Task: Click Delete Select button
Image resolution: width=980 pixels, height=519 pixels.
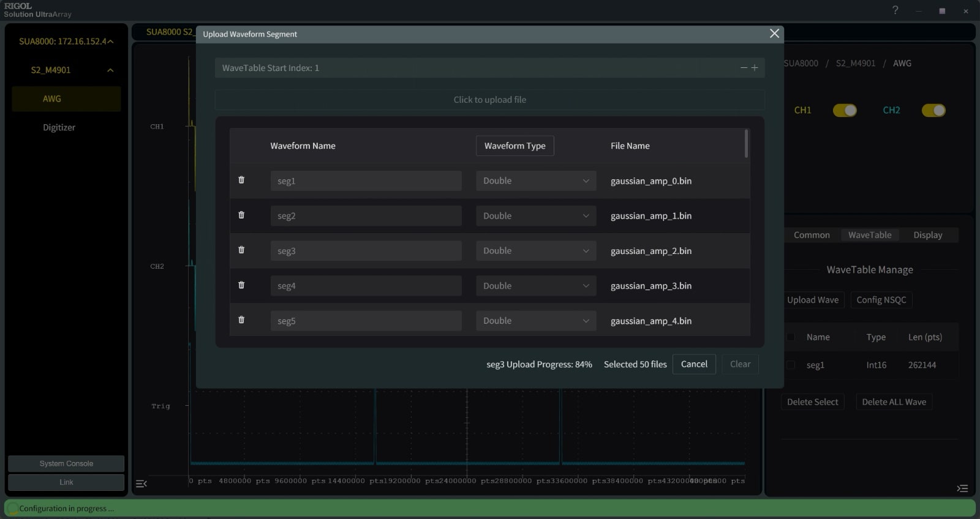Action: [812, 402]
